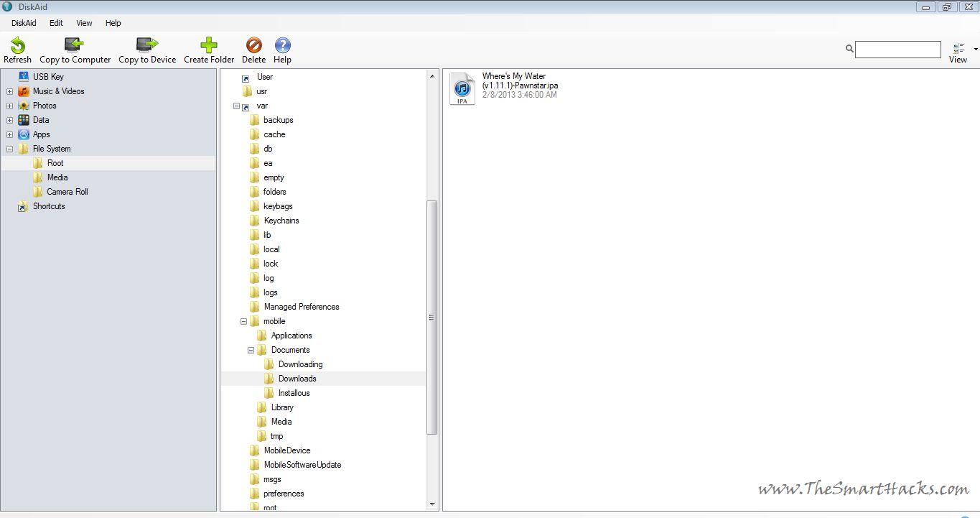980x518 pixels.
Task: Select the Shortcuts icon in sidebar
Action: [24, 206]
